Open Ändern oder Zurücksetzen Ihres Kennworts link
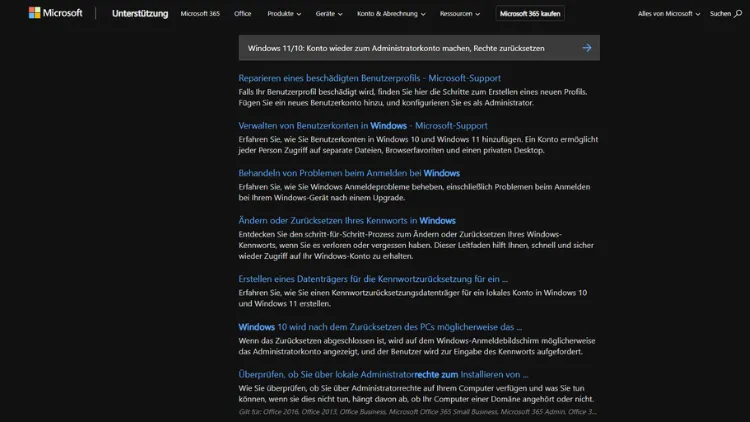This screenshot has height=422, width=750. [347, 221]
